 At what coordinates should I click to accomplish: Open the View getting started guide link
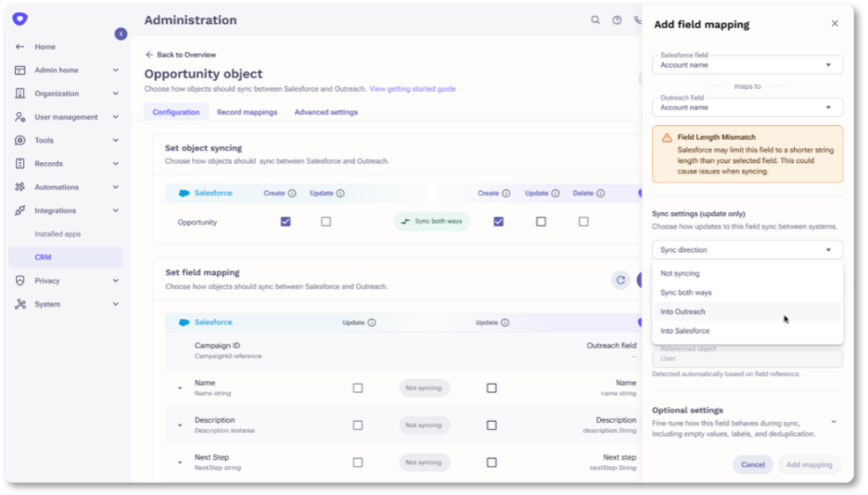coord(413,89)
